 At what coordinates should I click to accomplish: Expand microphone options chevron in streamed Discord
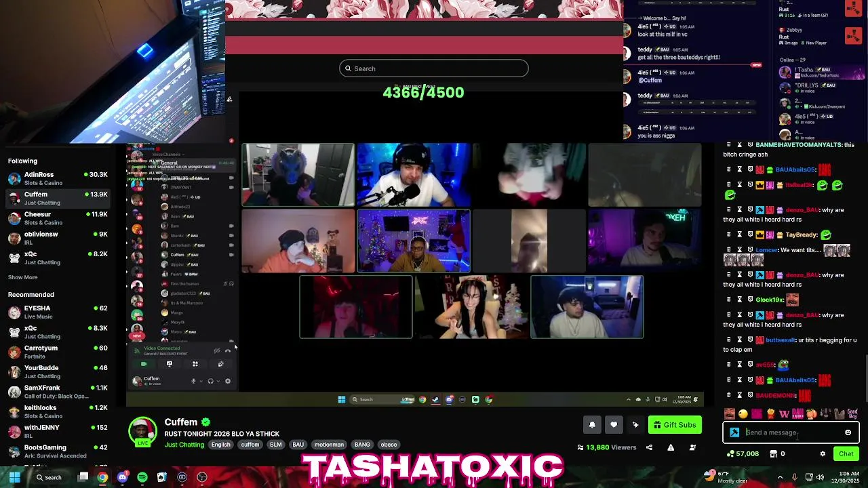click(200, 381)
